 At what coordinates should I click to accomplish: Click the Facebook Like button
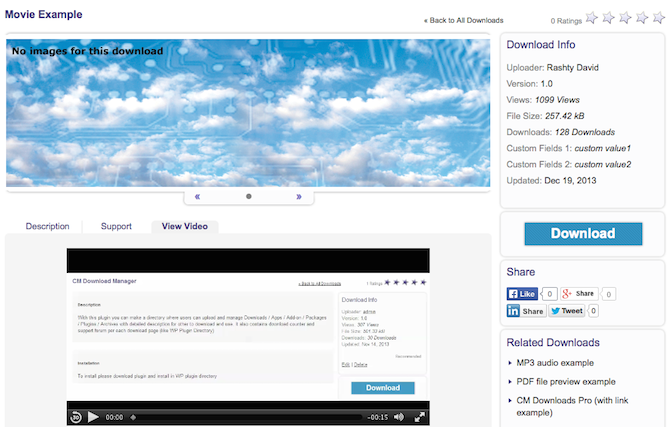(522, 294)
